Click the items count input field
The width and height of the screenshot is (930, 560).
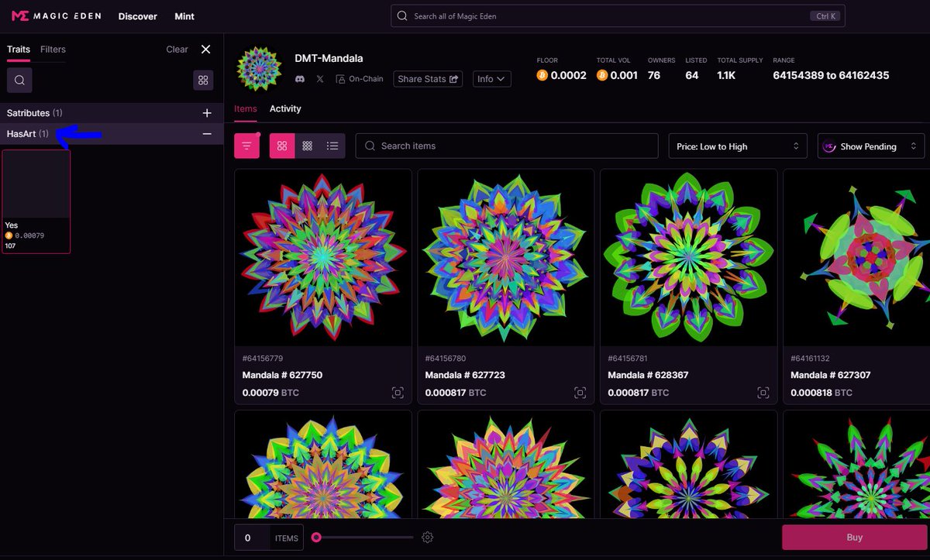(x=252, y=538)
